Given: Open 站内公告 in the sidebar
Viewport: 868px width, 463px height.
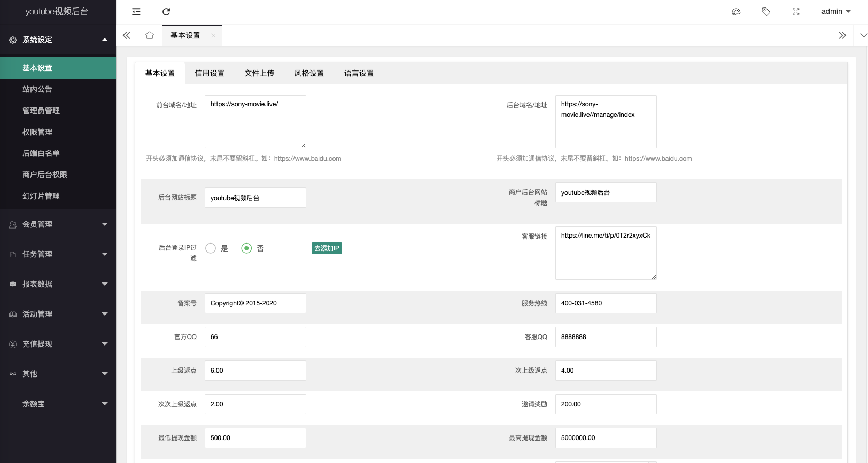Looking at the screenshot, I should tap(37, 89).
